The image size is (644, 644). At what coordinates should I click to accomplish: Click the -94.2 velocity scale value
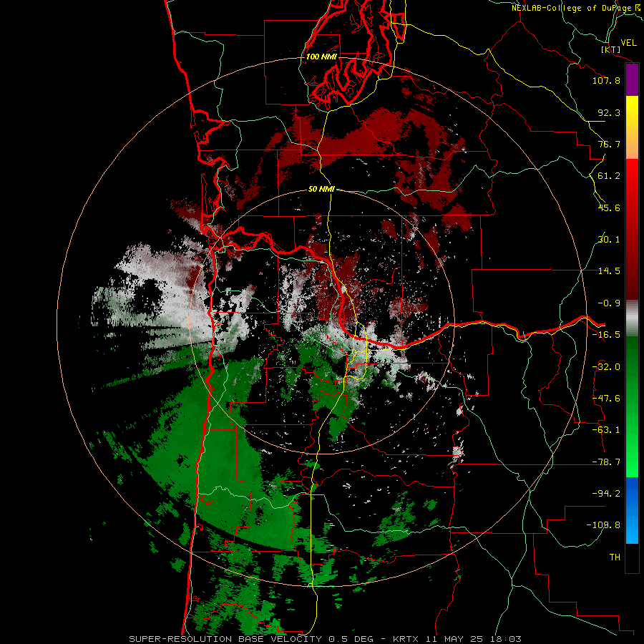(x=606, y=493)
